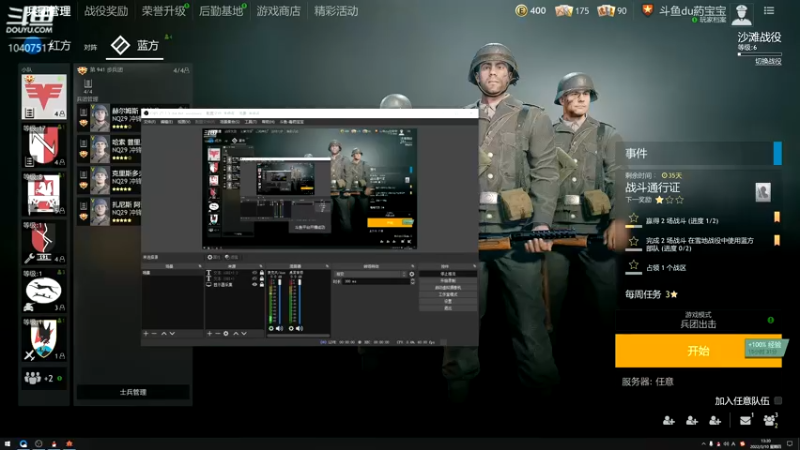Toggle visibility eye for first text source
800x450 pixels.
[x=255, y=273]
